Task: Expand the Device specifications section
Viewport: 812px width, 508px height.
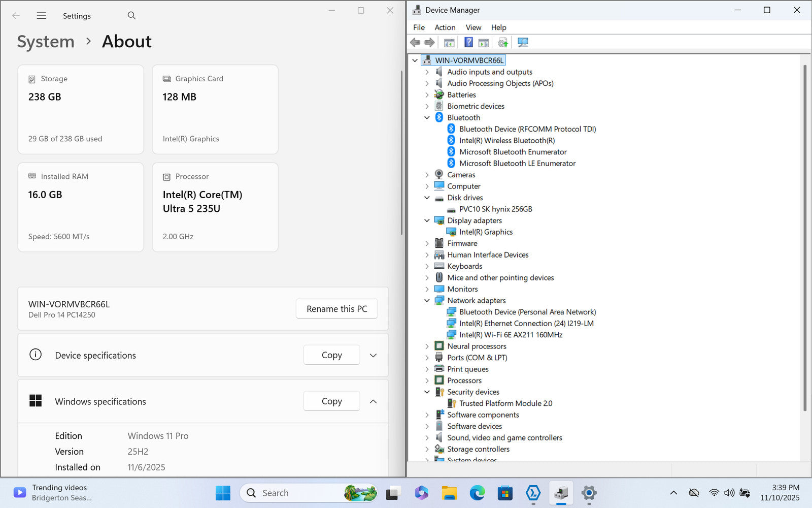Action: (x=373, y=355)
